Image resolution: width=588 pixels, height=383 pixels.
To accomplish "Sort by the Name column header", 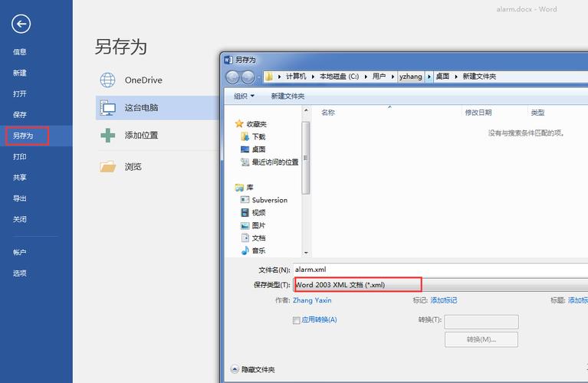I will click(x=328, y=113).
